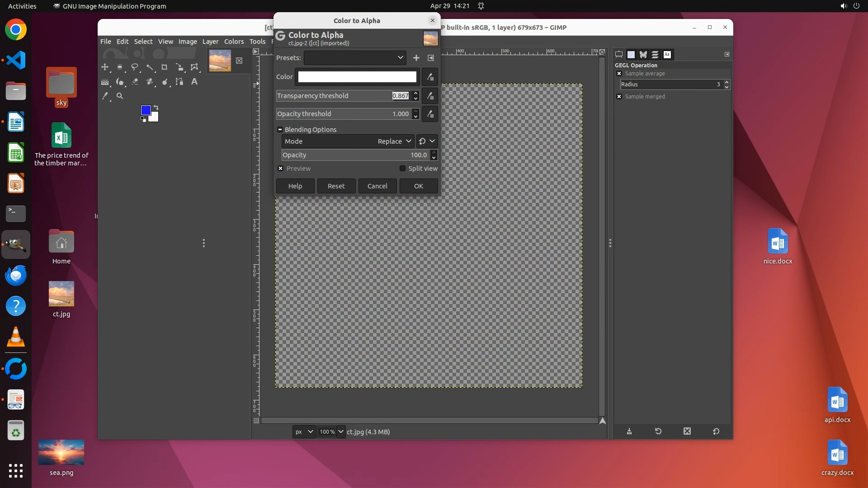Select the Fuzzy Select wand tool
The image size is (868, 488).
click(150, 67)
